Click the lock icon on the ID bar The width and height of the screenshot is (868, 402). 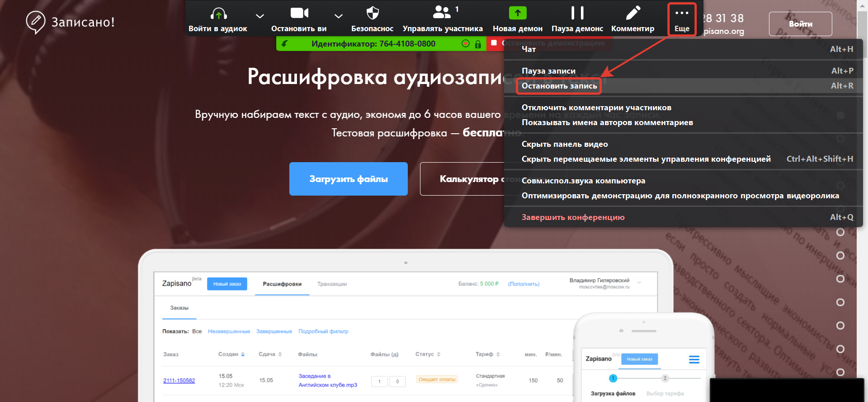[478, 44]
